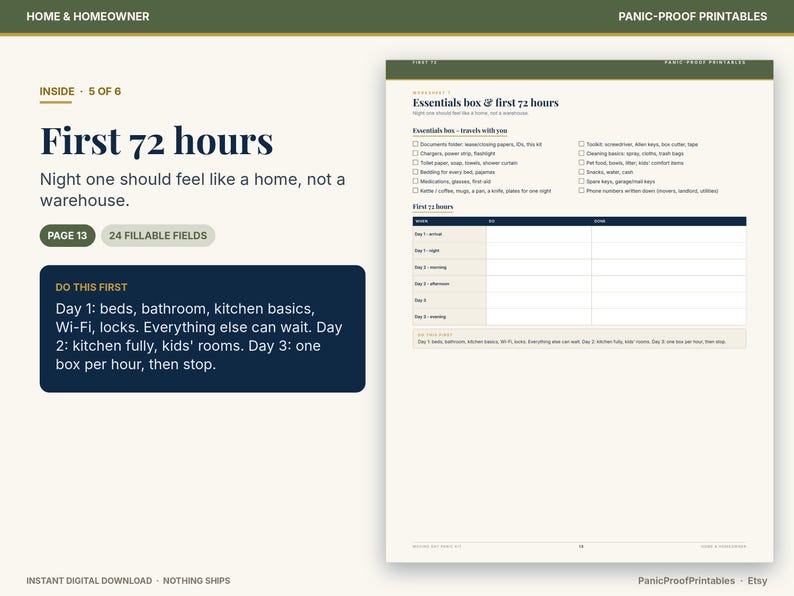Click the Do field for Day 3 - evening
The width and height of the screenshot is (794, 596).
coord(539,317)
